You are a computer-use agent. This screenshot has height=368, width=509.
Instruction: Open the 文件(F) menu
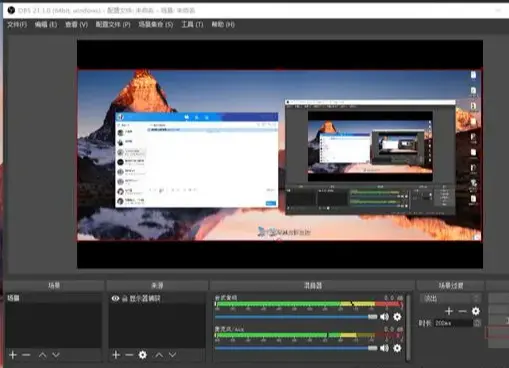[17, 24]
